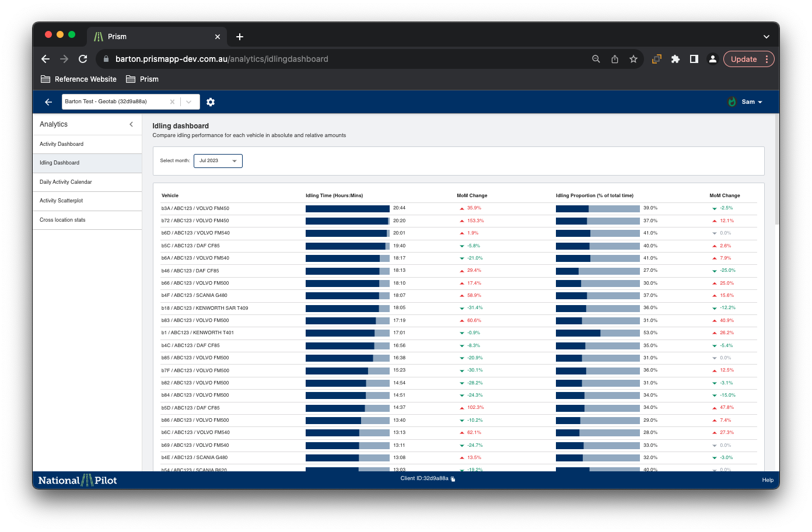This screenshot has height=532, width=812.
Task: Click the Help link in footer
Action: click(x=768, y=480)
